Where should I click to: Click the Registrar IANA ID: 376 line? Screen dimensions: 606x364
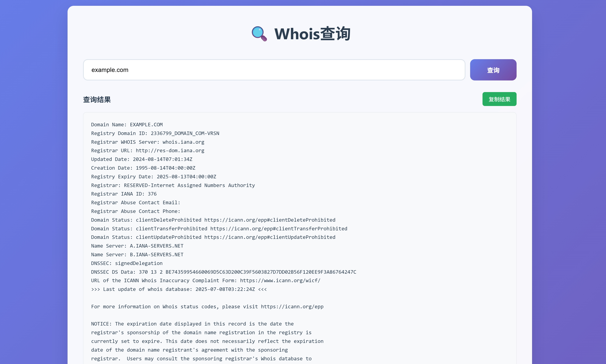coord(124,194)
